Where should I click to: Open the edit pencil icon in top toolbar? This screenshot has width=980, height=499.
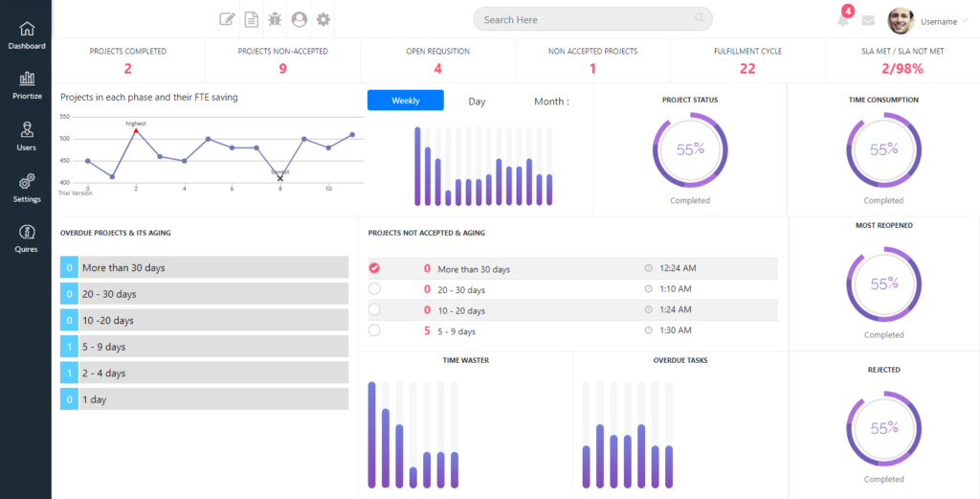(x=227, y=19)
